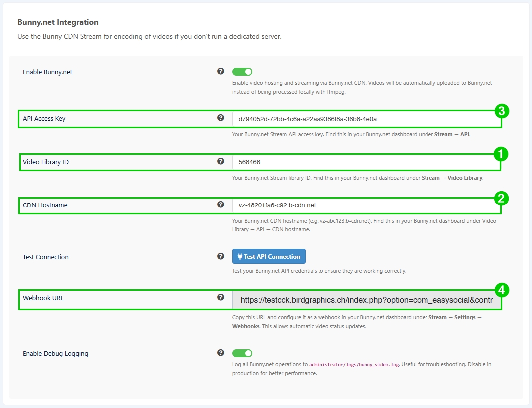
Task: Click the green number 4 badge
Action: (501, 290)
